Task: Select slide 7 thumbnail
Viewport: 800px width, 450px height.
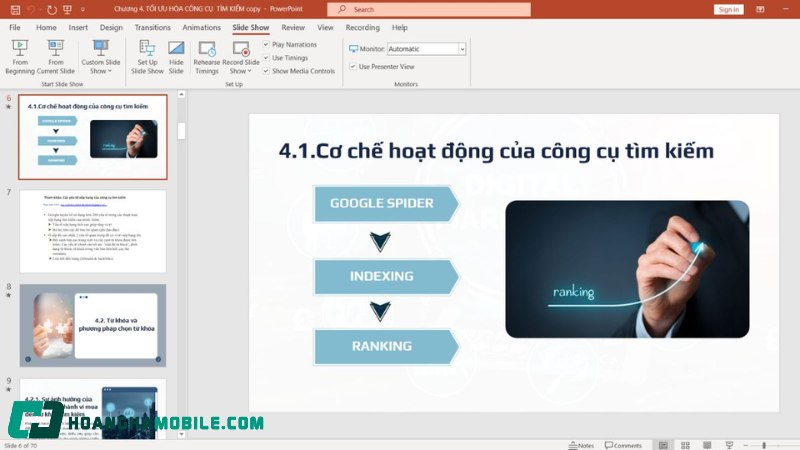Action: tap(93, 231)
